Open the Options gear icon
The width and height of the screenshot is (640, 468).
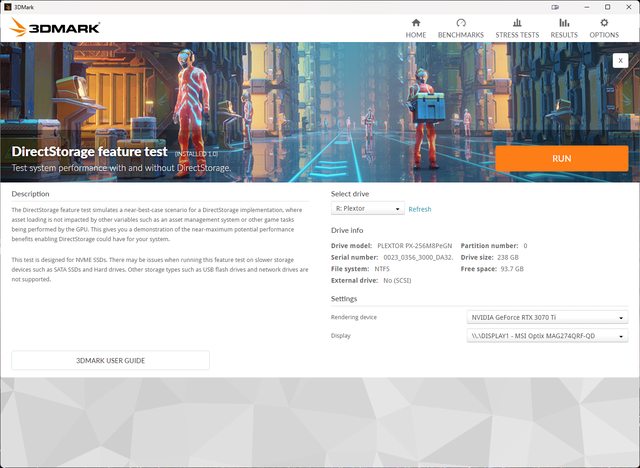click(604, 22)
